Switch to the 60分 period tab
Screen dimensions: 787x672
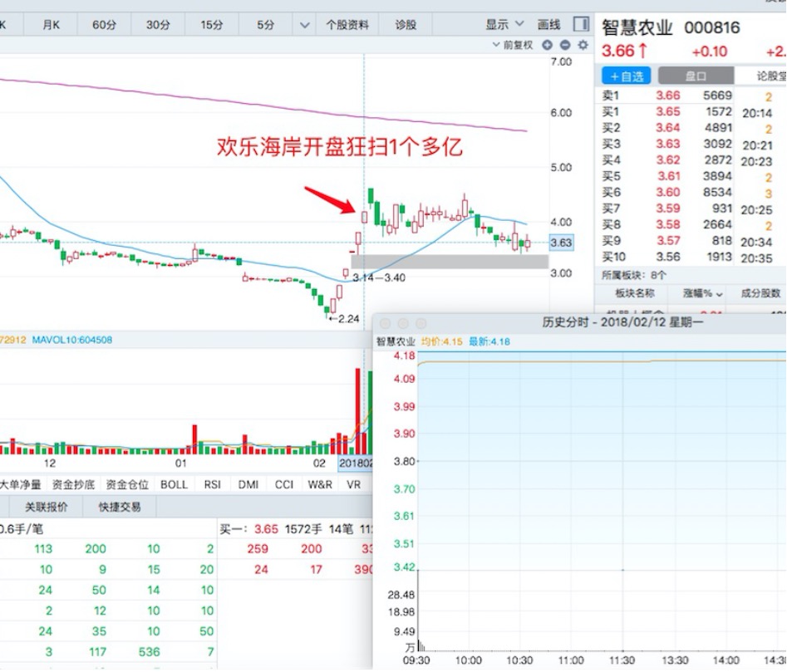coord(105,25)
